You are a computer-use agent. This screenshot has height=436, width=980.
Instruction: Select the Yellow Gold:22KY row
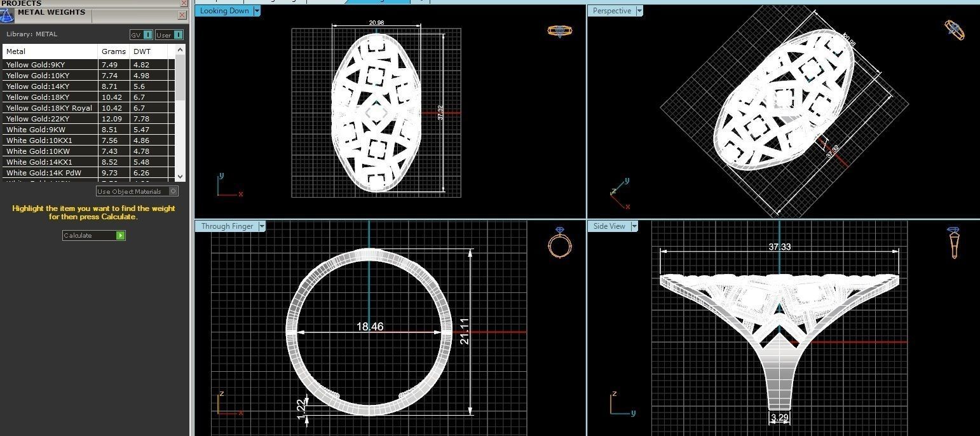(x=89, y=119)
